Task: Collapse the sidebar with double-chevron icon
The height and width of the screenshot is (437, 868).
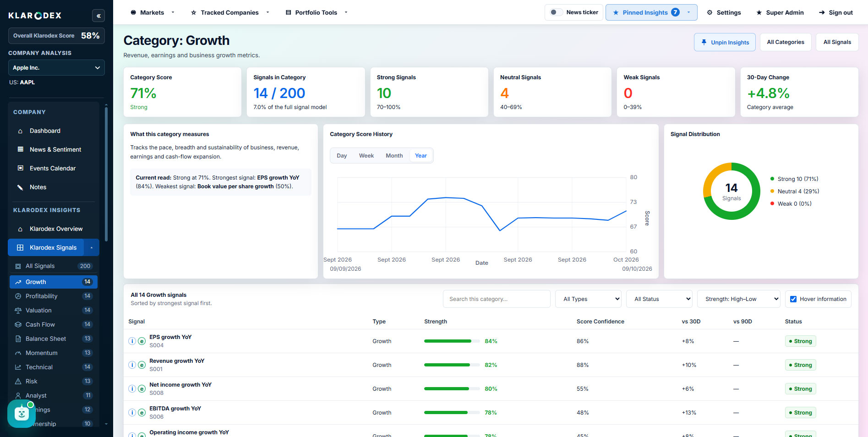Action: pos(98,16)
